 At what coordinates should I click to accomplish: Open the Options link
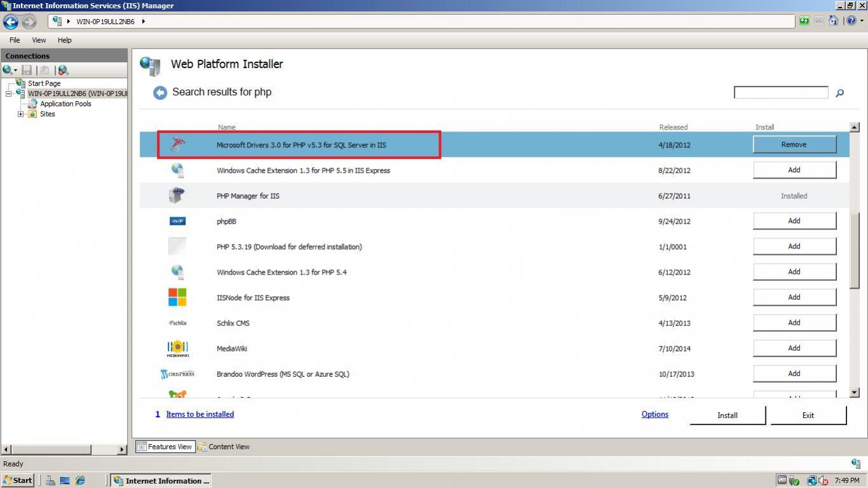pyautogui.click(x=654, y=414)
